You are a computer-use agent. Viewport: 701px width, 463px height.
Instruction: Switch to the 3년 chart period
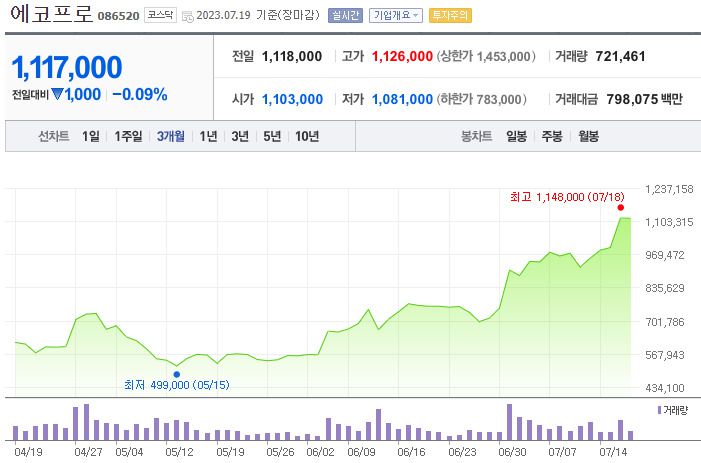[240, 137]
